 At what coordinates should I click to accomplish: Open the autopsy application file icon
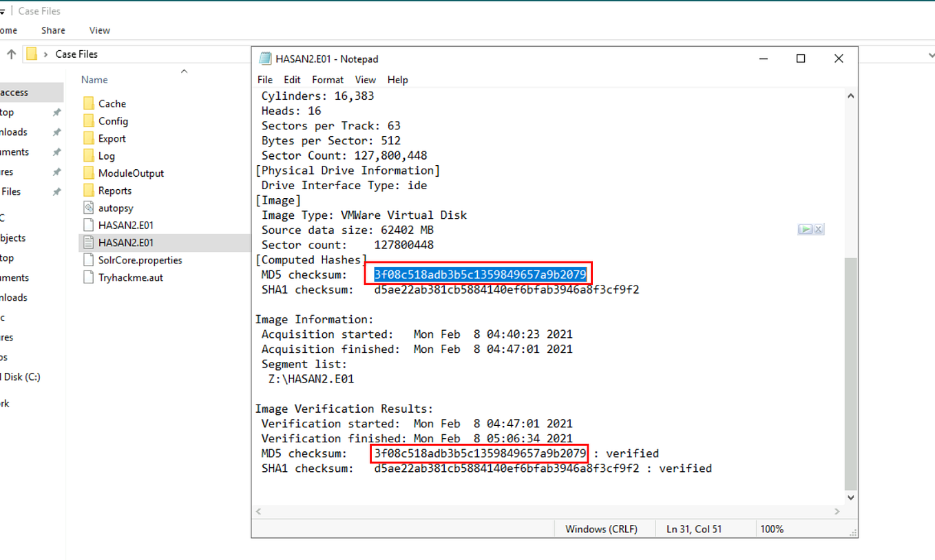tap(90, 208)
